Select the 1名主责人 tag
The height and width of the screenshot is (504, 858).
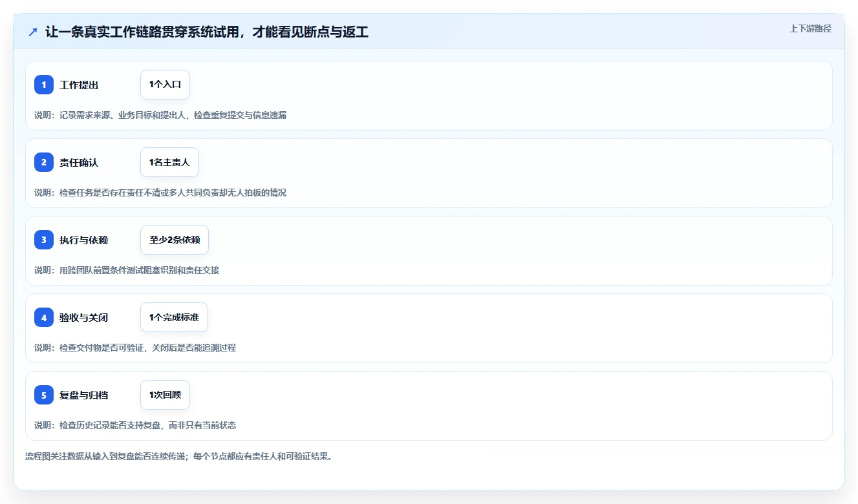tap(169, 162)
